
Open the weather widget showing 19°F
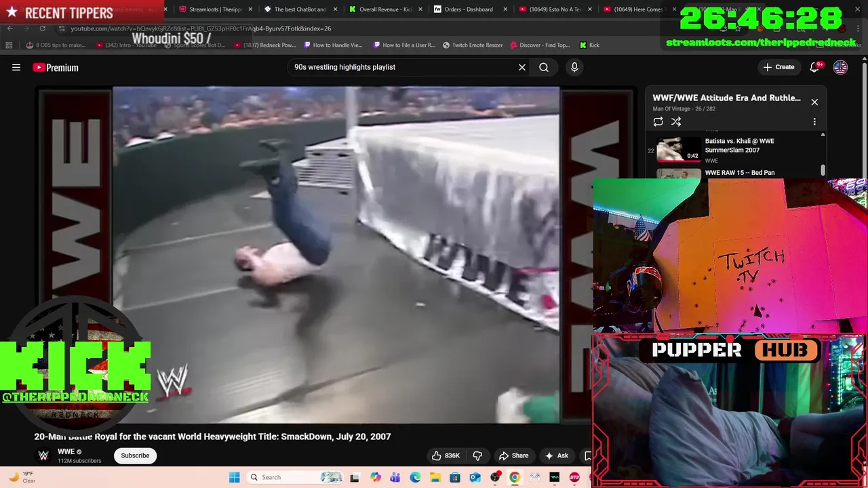[x=22, y=477]
